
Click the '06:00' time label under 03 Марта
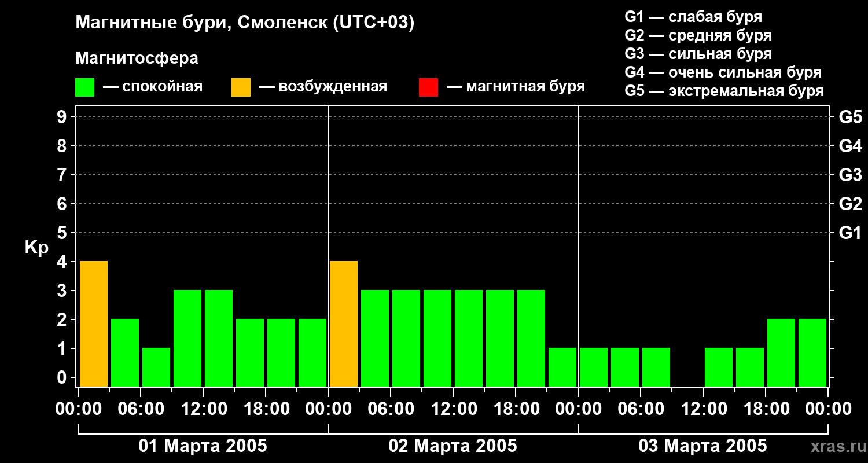[641, 409]
